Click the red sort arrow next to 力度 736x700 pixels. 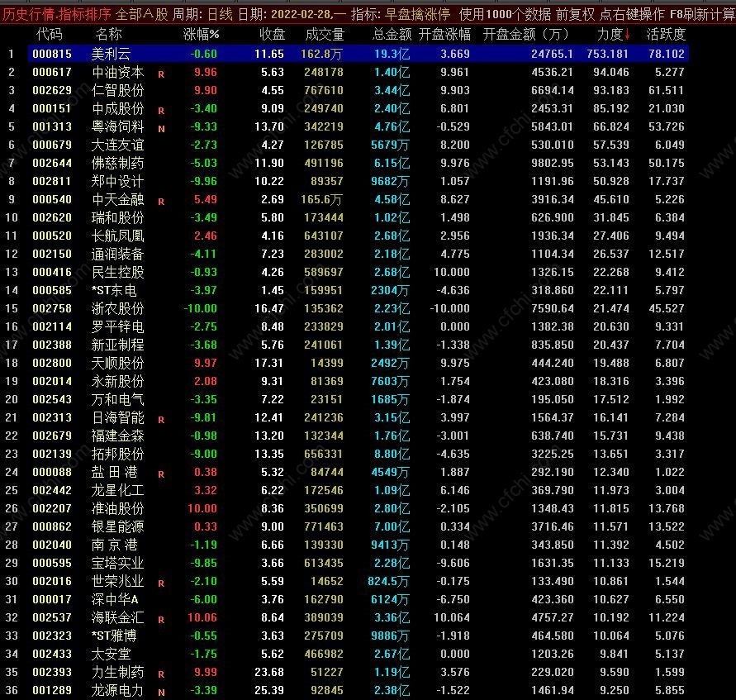point(627,34)
